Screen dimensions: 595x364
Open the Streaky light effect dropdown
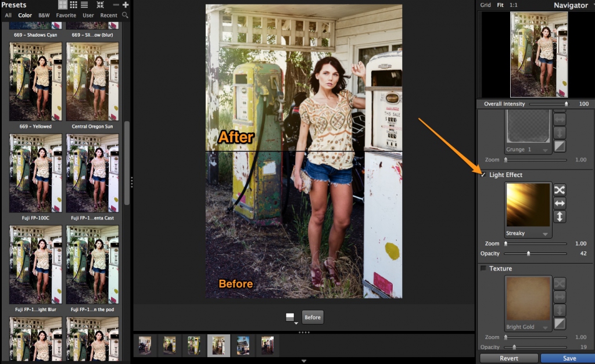pyautogui.click(x=545, y=234)
